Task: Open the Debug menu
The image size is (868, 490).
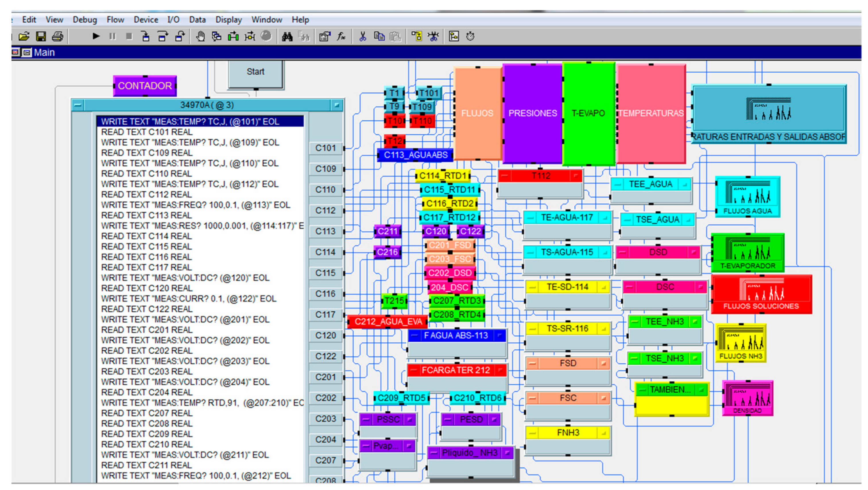Action: click(85, 20)
